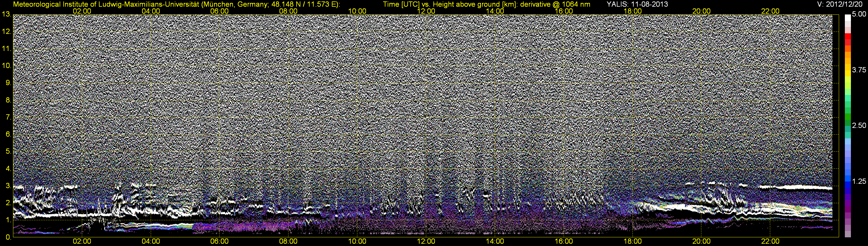Viewport: 868px width, 246px height.
Task: Click the 8 km height axis label
Action: click(8, 100)
